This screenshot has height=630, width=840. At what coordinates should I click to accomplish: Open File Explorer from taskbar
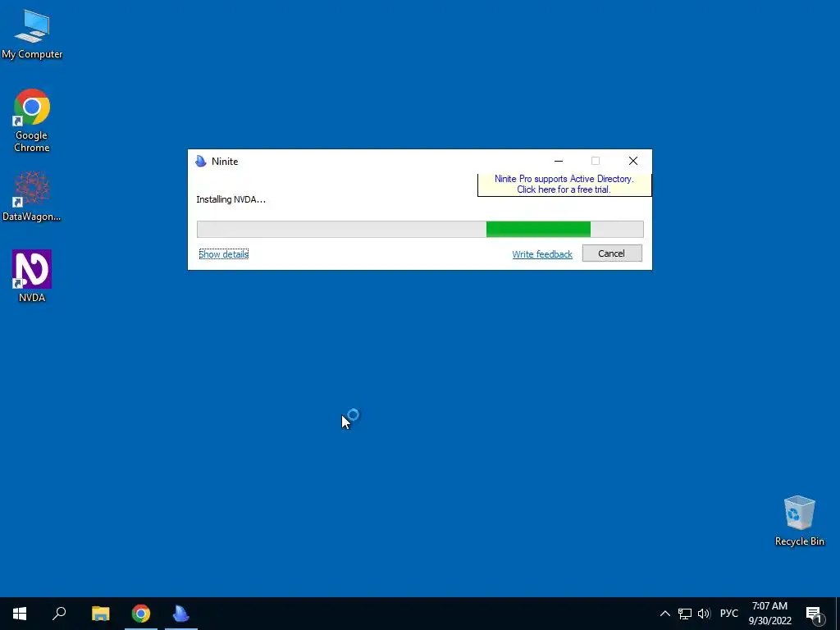[x=100, y=614]
